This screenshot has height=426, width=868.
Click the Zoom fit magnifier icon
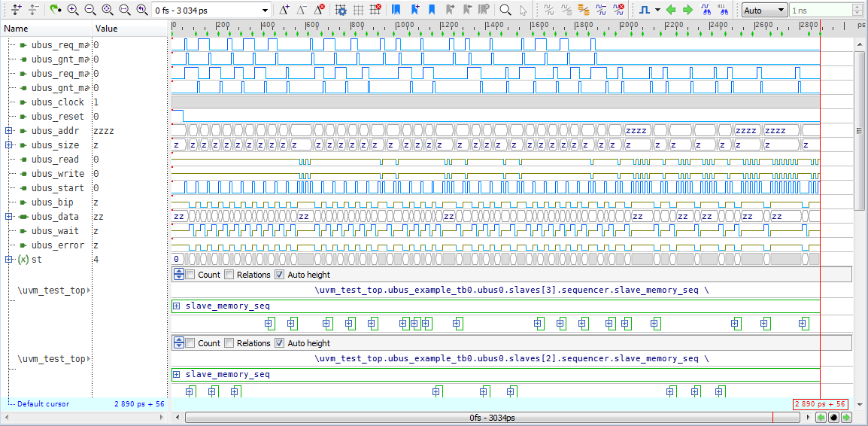tap(108, 10)
